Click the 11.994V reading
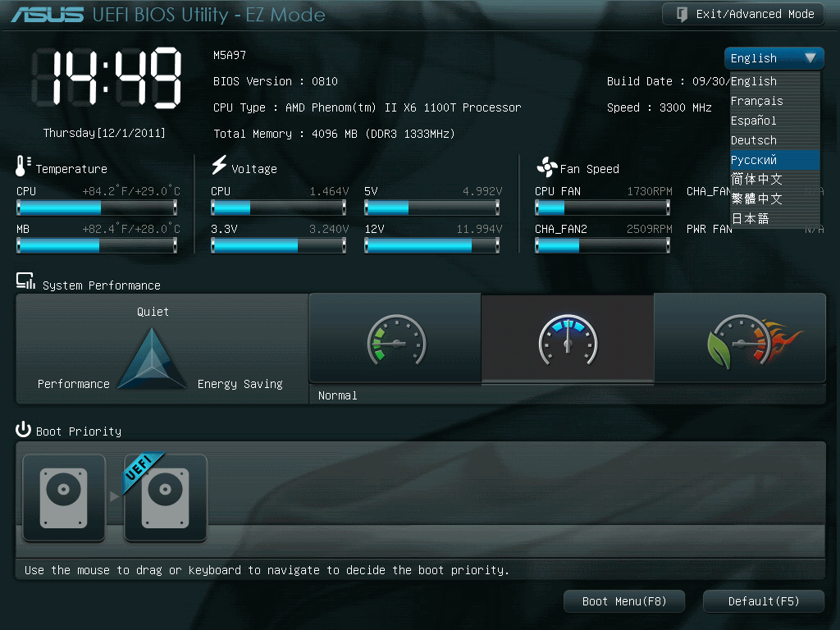The height and width of the screenshot is (630, 840). [x=479, y=230]
